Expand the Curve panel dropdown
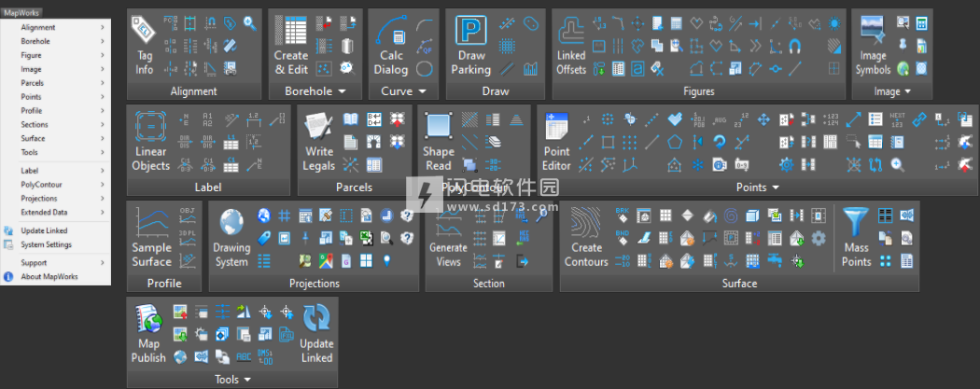 [x=423, y=91]
